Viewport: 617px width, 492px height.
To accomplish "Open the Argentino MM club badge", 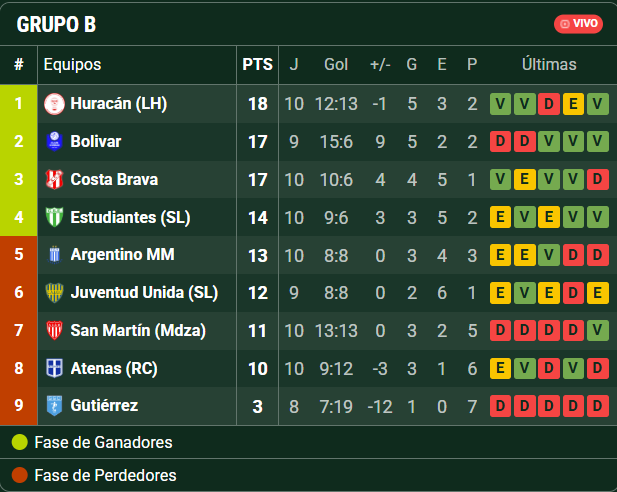I will pyautogui.click(x=54, y=255).
